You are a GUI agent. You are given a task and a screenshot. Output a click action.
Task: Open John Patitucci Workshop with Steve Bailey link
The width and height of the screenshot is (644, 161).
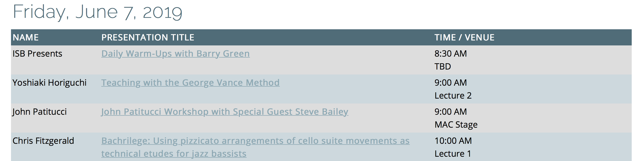225,111
